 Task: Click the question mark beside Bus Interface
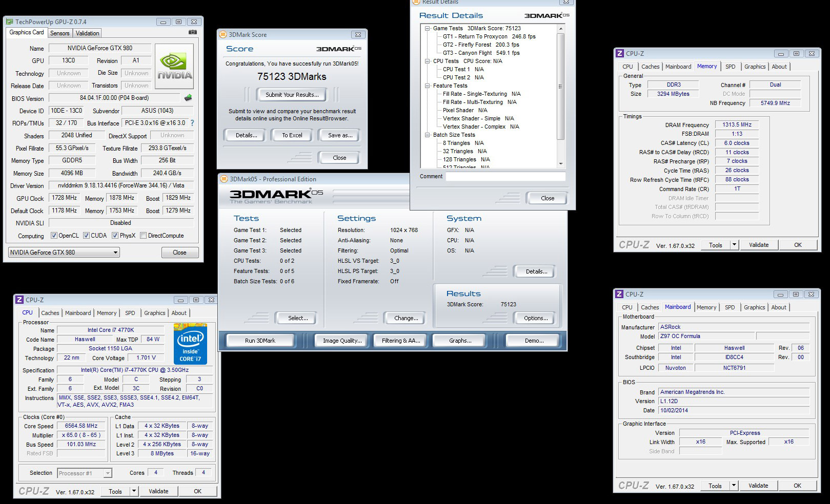click(192, 123)
